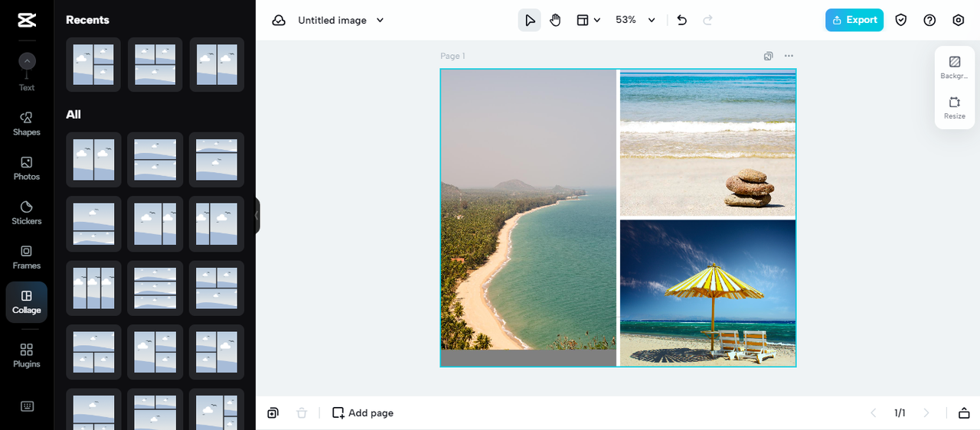Open the layers icon at bottom right
The width and height of the screenshot is (980, 430).
[964, 413]
